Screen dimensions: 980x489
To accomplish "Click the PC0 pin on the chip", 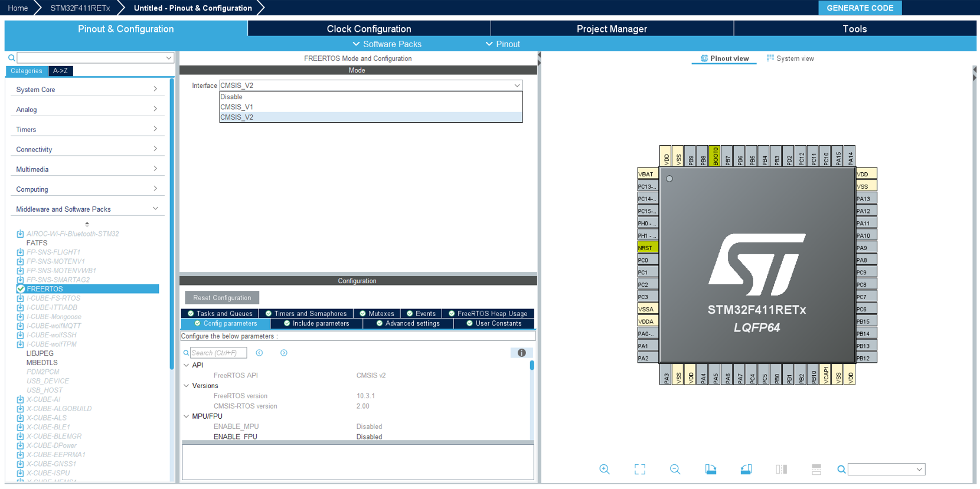I will [x=648, y=260].
